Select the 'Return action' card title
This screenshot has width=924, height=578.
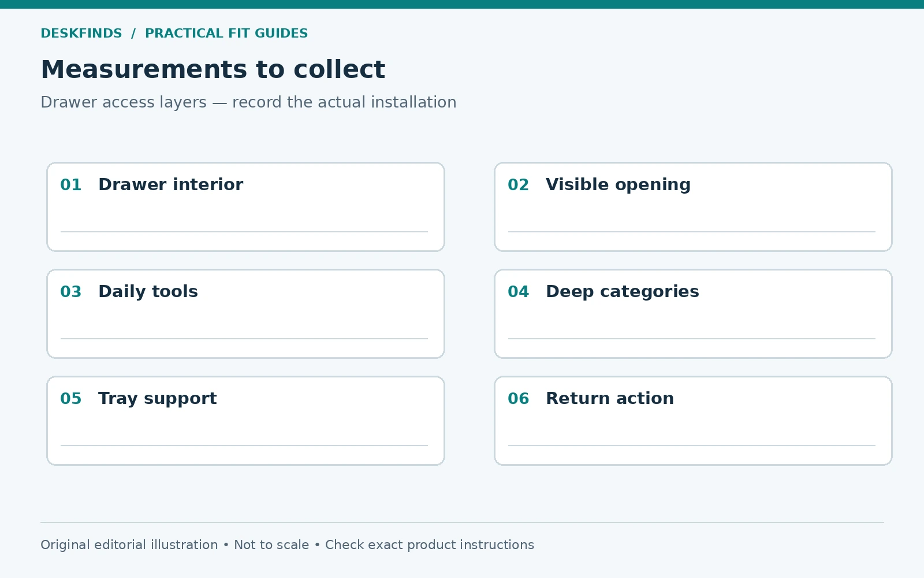pos(609,399)
